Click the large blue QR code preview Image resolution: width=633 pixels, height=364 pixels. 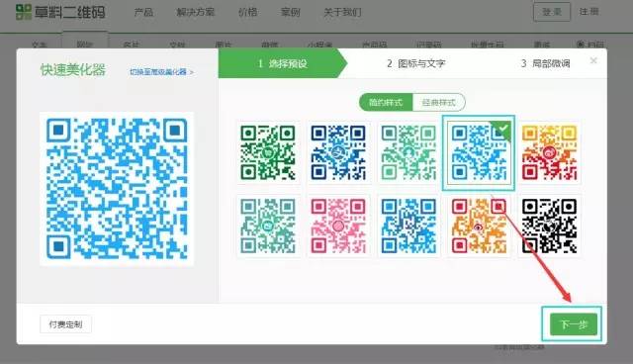tap(117, 189)
